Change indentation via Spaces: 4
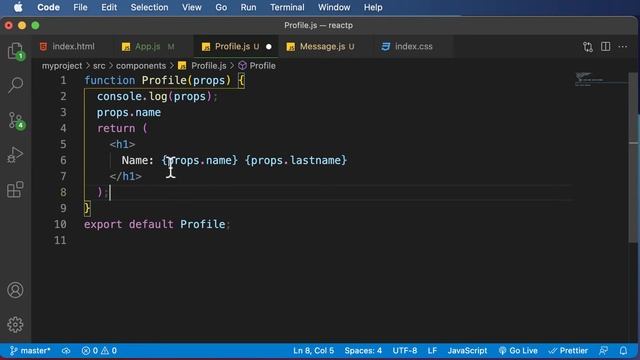640x360 pixels. click(x=363, y=351)
